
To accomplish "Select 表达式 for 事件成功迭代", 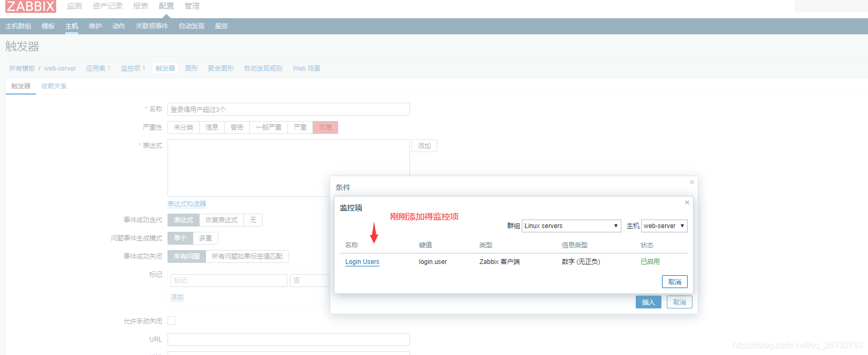I will (184, 220).
